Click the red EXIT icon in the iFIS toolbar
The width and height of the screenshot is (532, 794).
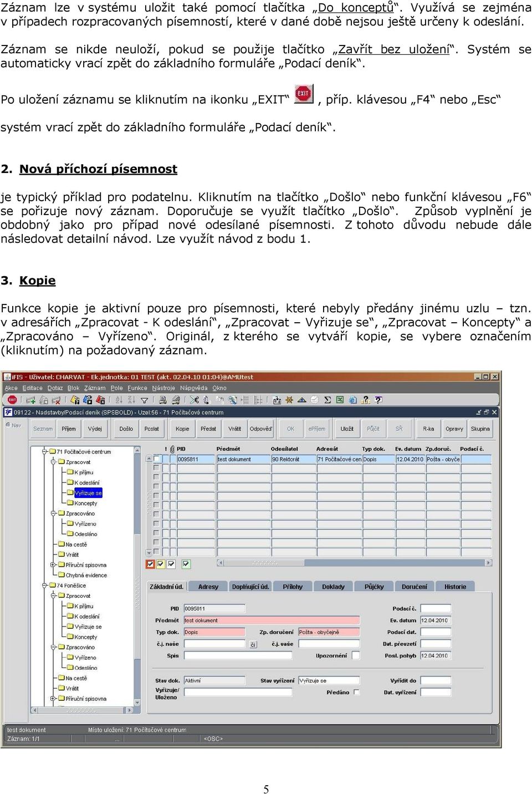pos(12,399)
